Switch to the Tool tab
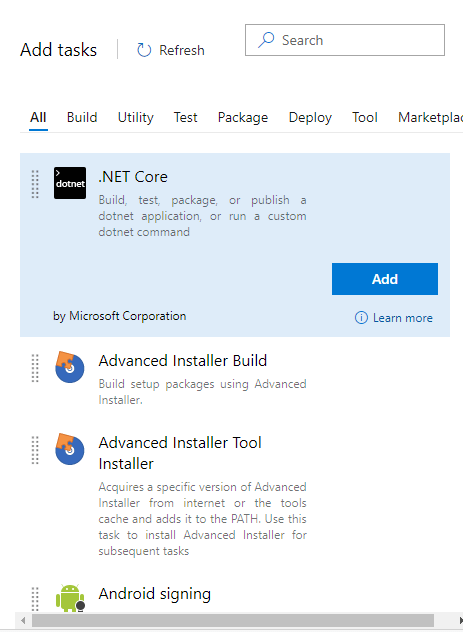 [x=365, y=117]
